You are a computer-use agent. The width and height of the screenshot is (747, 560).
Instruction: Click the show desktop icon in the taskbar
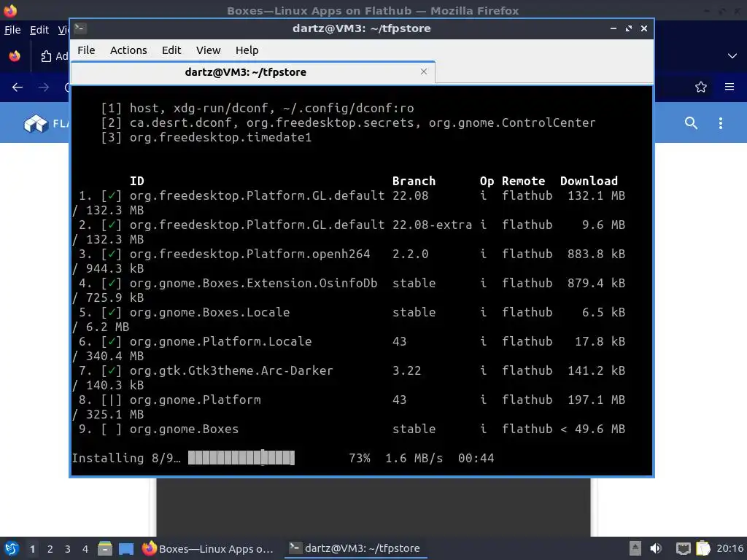[126, 548]
